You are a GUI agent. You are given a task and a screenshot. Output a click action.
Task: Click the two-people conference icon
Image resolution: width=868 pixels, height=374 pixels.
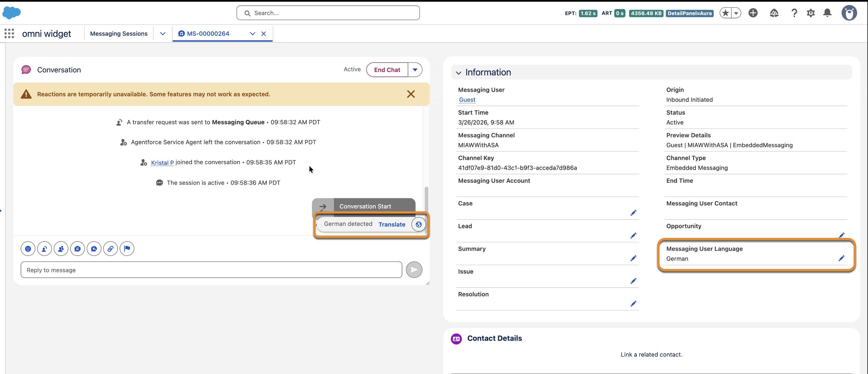(61, 249)
